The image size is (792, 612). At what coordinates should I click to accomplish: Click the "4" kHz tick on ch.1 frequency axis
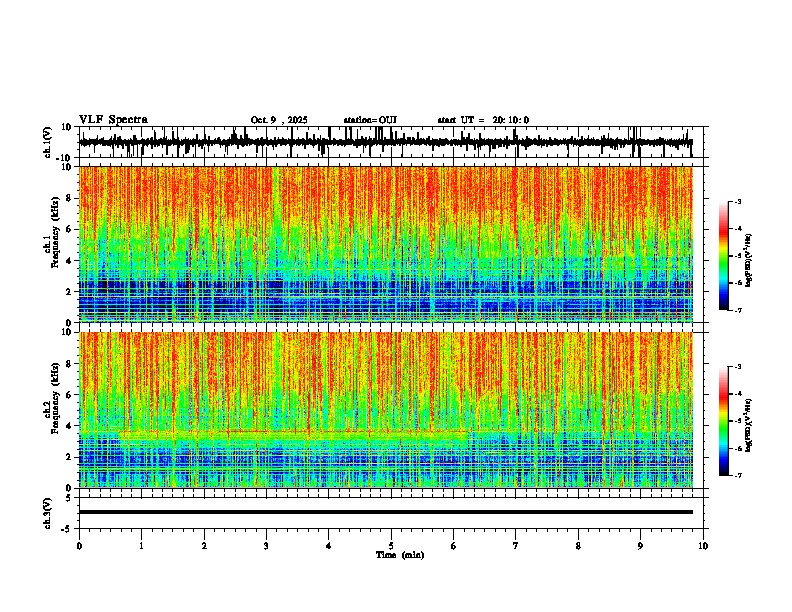point(70,261)
